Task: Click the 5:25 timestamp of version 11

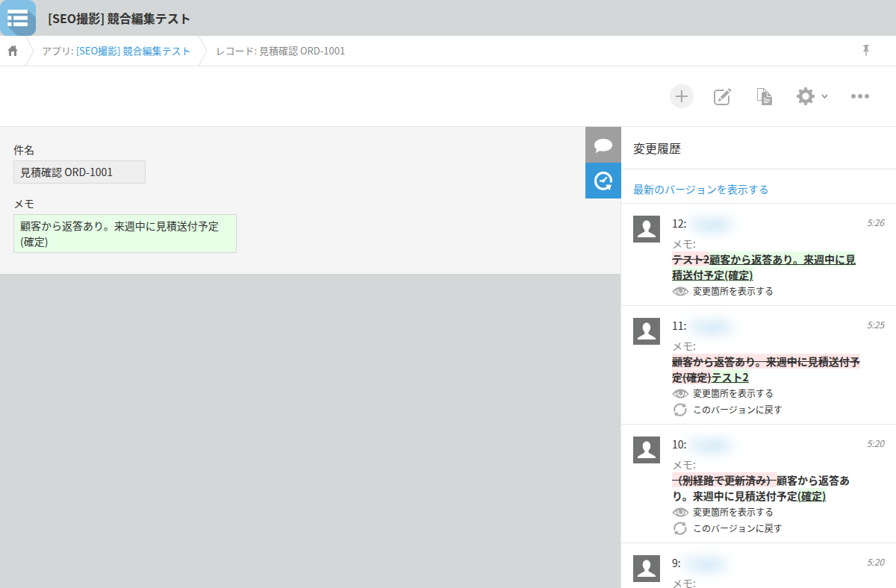Action: click(876, 325)
